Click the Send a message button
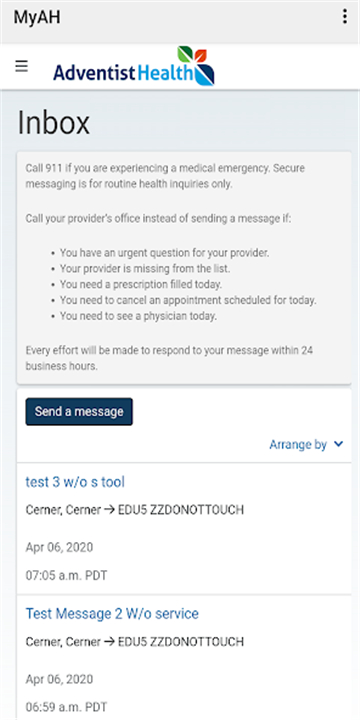The image size is (360, 720). (x=79, y=411)
